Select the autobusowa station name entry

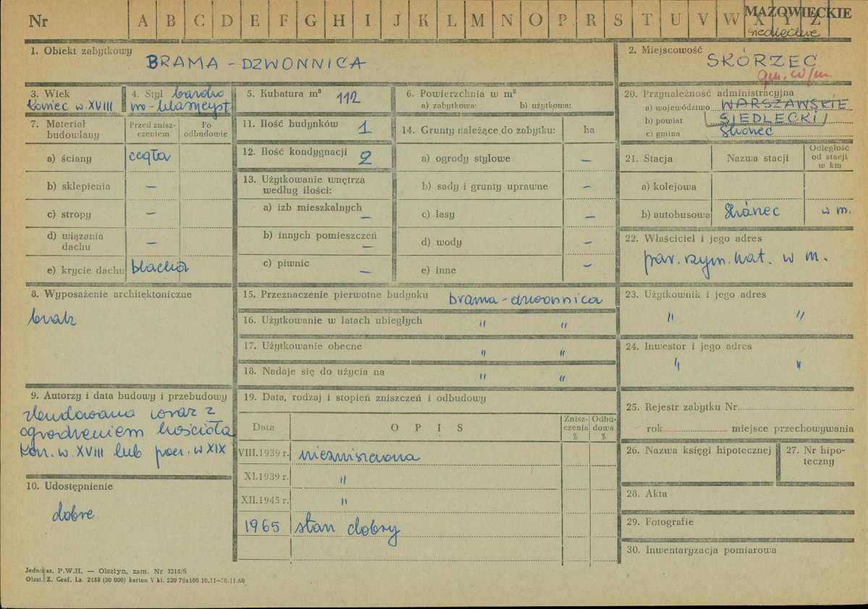pos(753,212)
